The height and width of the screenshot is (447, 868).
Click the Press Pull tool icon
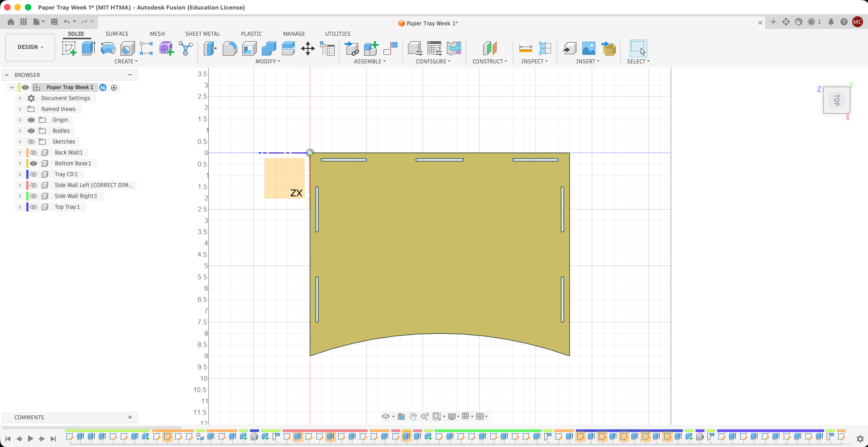[x=211, y=48]
